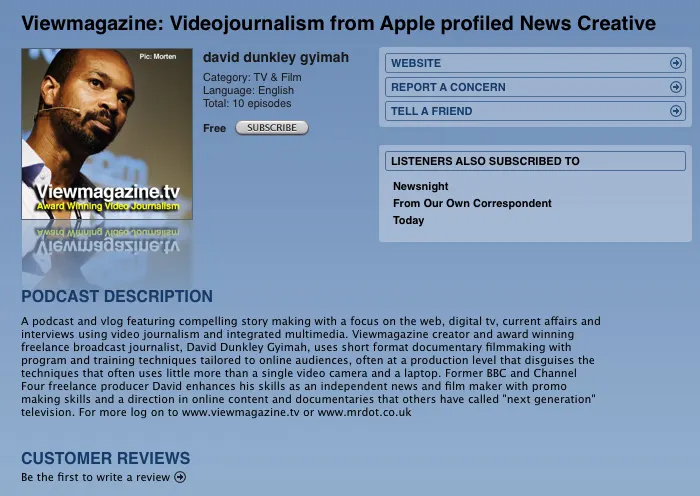Screen dimensions: 700x496
Task: Click author name 'david dunkley gyimah'
Action: tap(276, 58)
